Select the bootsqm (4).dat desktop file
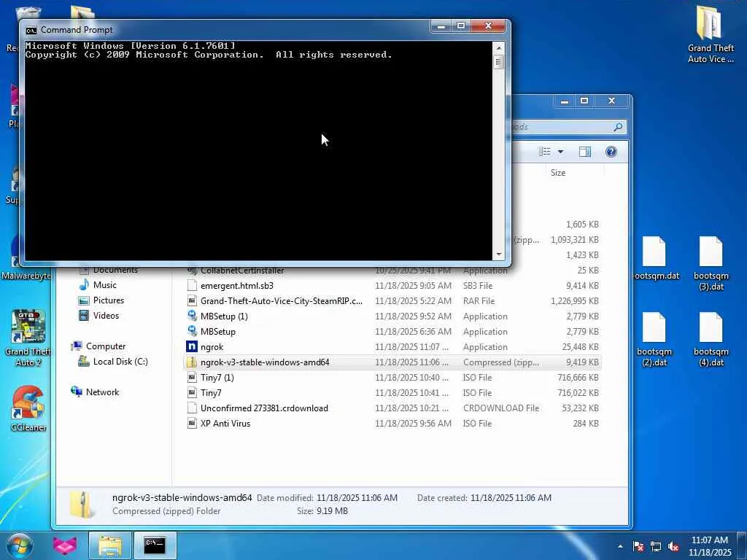This screenshot has height=560, width=747. pyautogui.click(x=711, y=340)
